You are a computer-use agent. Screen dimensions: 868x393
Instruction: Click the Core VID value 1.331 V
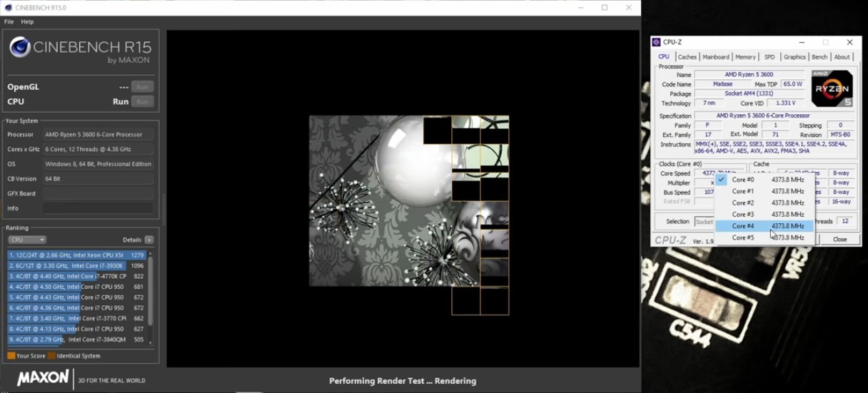tap(785, 103)
